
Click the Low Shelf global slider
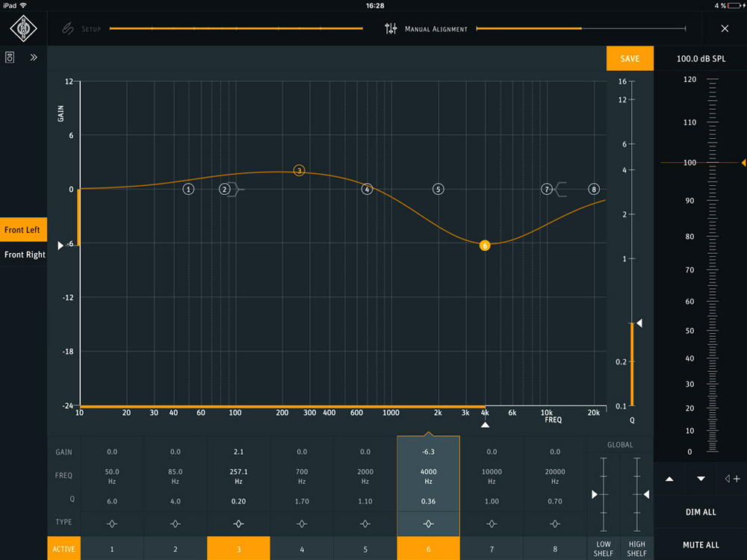[x=604, y=494]
